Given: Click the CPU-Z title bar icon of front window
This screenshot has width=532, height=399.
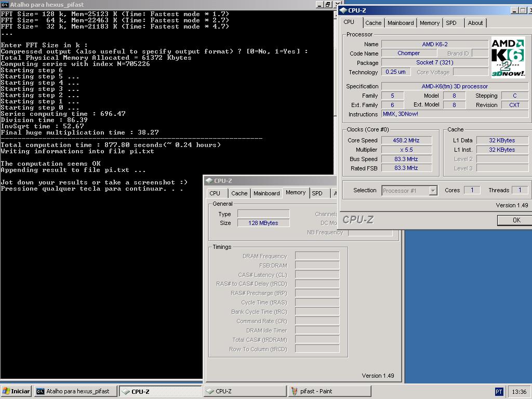Looking at the screenshot, I should tap(343, 10).
